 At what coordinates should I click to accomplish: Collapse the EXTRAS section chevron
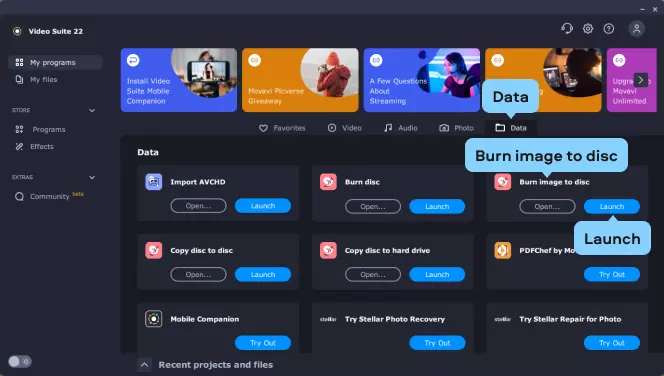92,177
